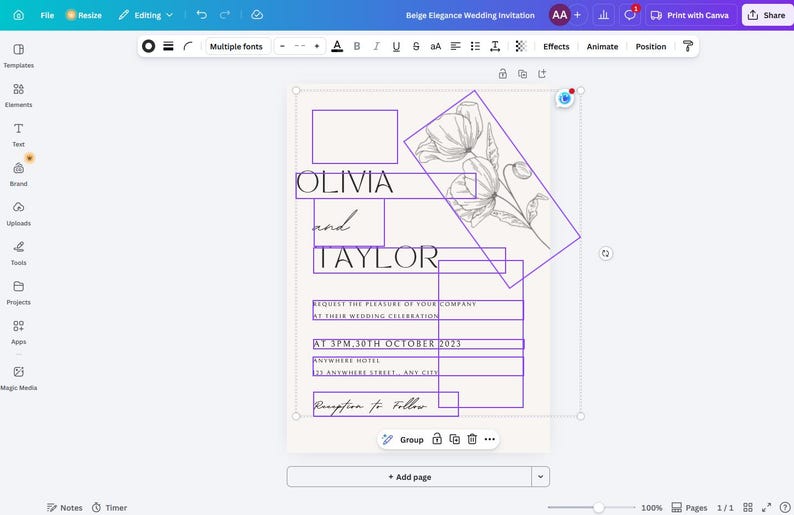Open the Magic Media panel
This screenshot has height=515, width=794.
coord(19,378)
